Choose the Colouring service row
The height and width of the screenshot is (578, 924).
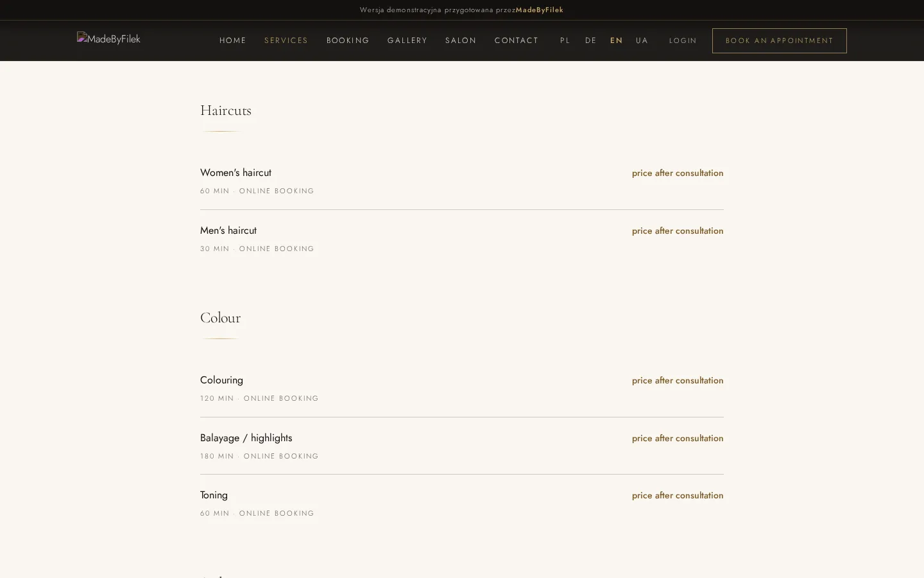point(462,389)
